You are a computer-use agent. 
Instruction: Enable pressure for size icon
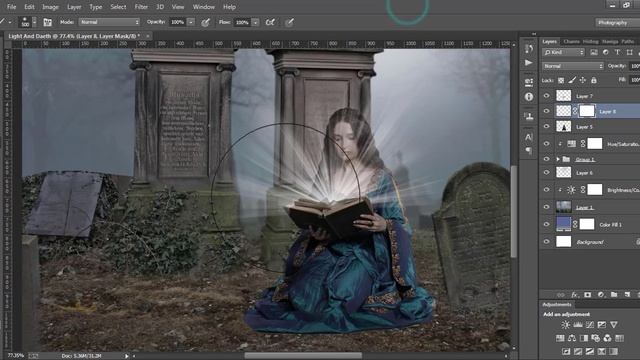289,22
